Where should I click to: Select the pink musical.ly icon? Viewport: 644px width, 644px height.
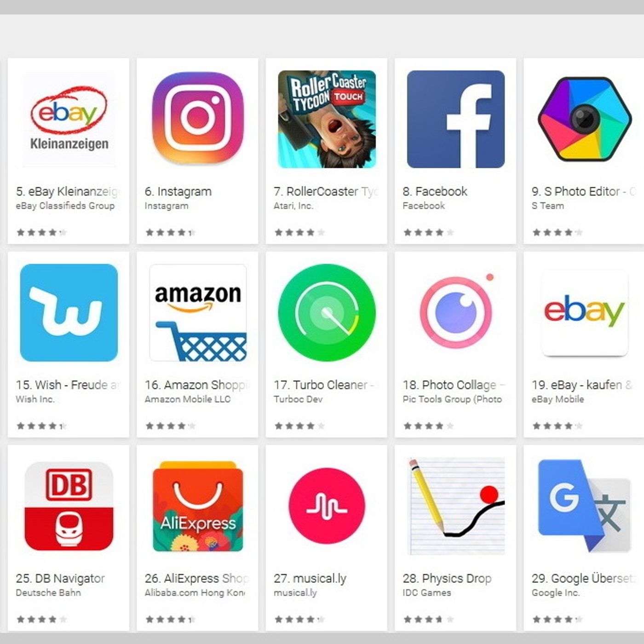[x=327, y=506]
